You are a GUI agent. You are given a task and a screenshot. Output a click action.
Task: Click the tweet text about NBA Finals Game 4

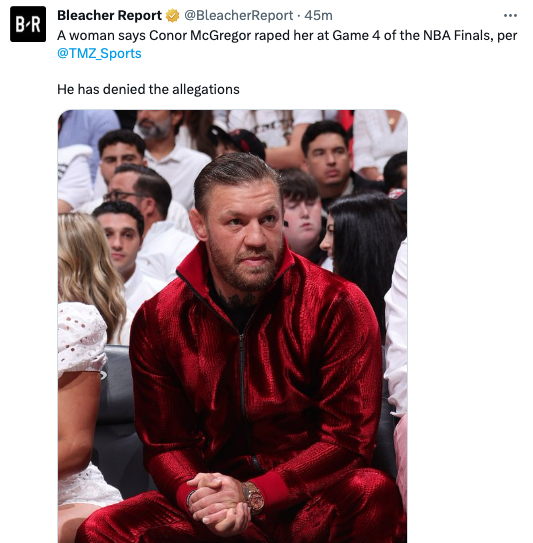click(287, 36)
